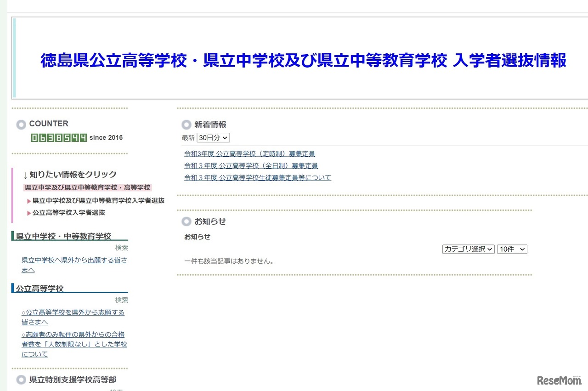This screenshot has width=588, height=391.
Task: Open 令和３年度 公立高等学校生徒募集定員等について link
Action: tap(257, 177)
